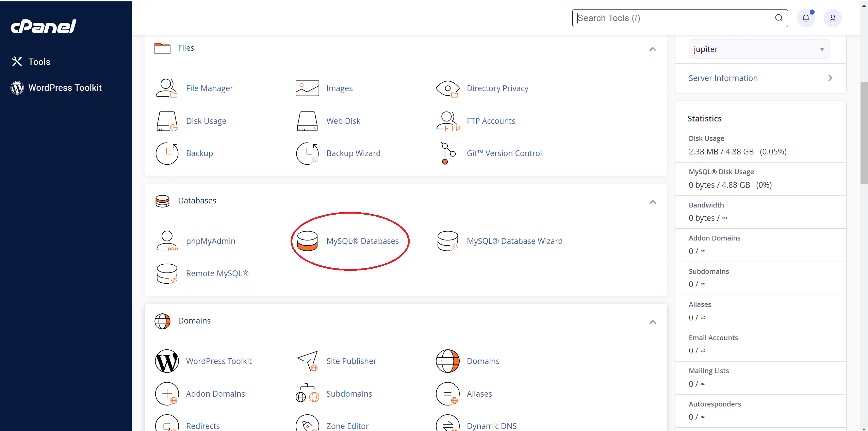The width and height of the screenshot is (868, 431).
Task: Open the Addon Domains plus icon
Action: tap(167, 394)
